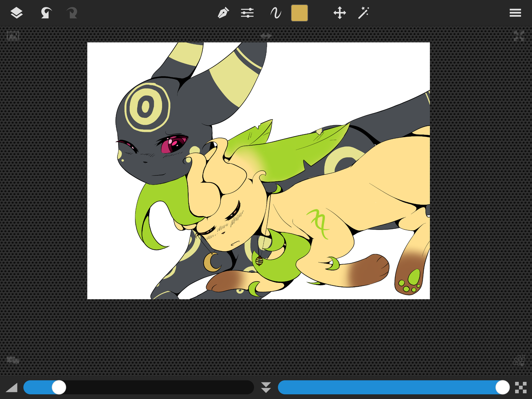Tap the brush size triangle icon
This screenshot has height=399, width=532.
coord(12,388)
